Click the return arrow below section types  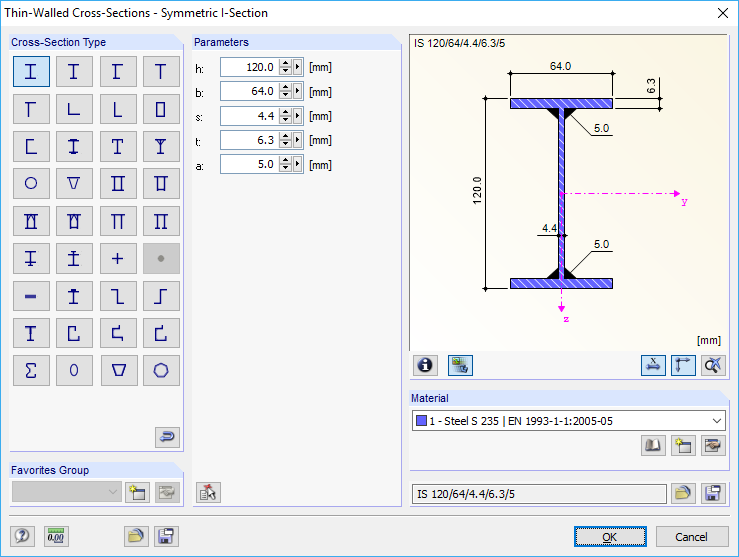coord(167,437)
